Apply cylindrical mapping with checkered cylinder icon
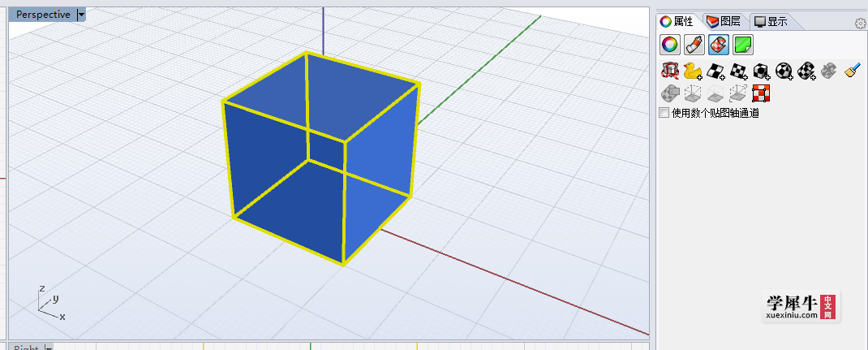Image resolution: width=868 pixels, height=350 pixels. coord(806,71)
